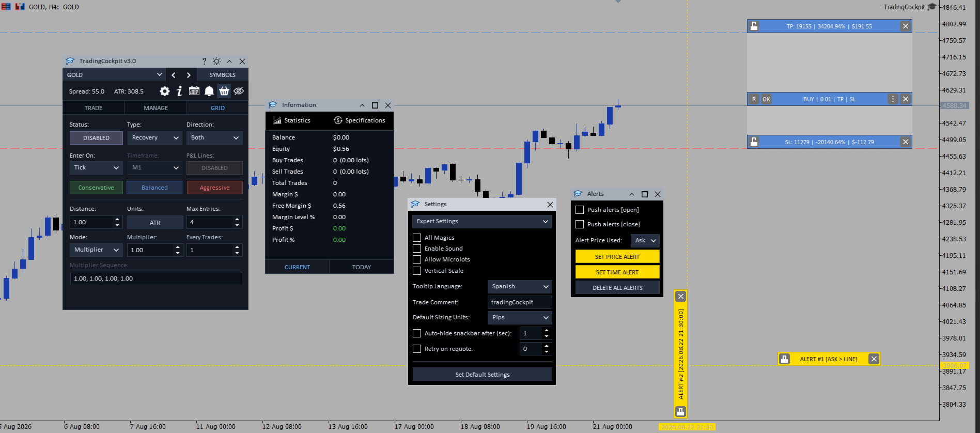The height and width of the screenshot is (433, 980).
Task: Open BUY order line options menu
Action: click(x=893, y=99)
